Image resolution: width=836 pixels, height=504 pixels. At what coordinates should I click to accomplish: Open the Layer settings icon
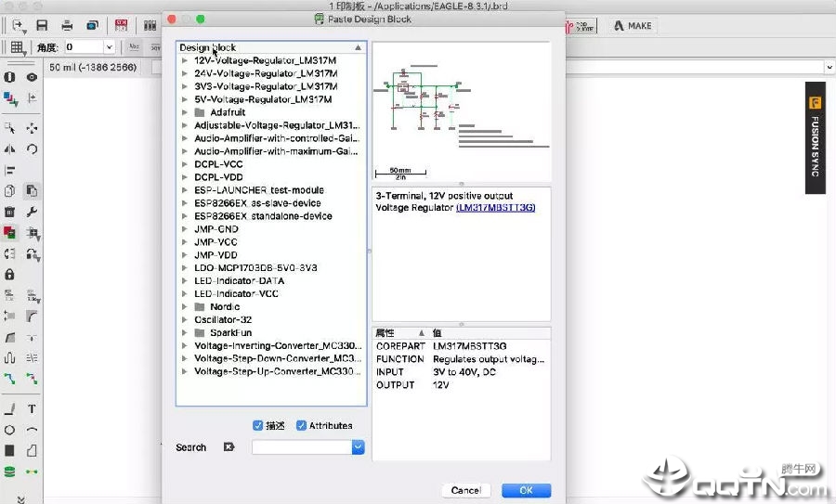10,98
